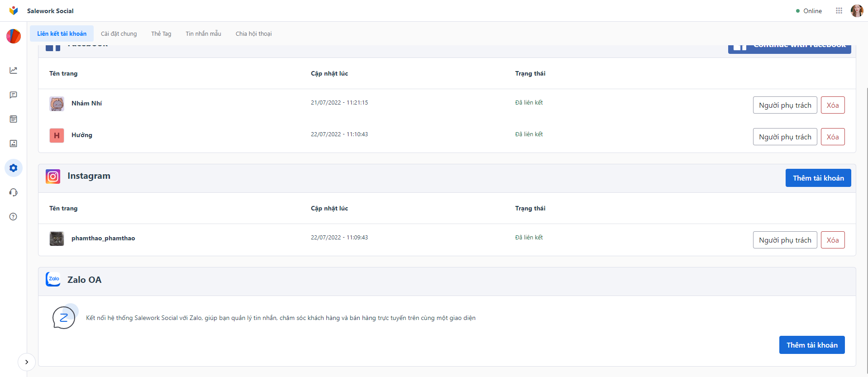
Task: Click the Salework Social logo icon
Action: click(14, 10)
